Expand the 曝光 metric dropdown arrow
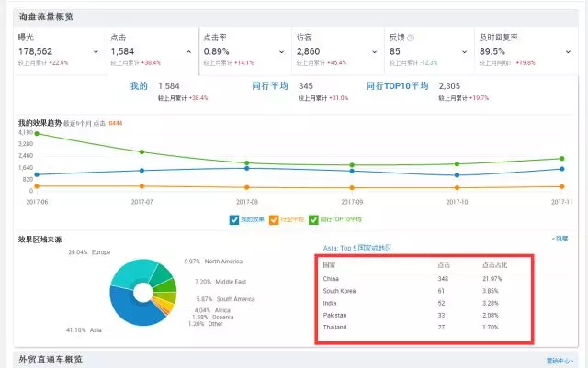Screen dimensions: 588x368 point(96,51)
